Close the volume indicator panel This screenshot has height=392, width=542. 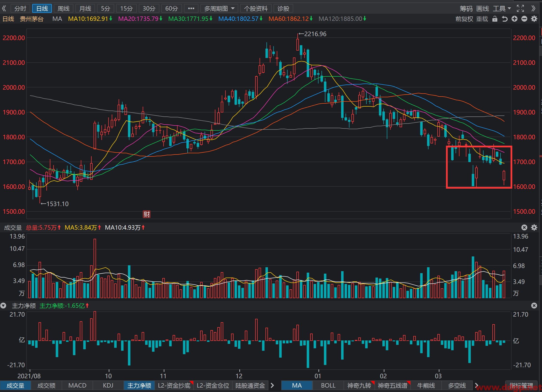(524, 227)
